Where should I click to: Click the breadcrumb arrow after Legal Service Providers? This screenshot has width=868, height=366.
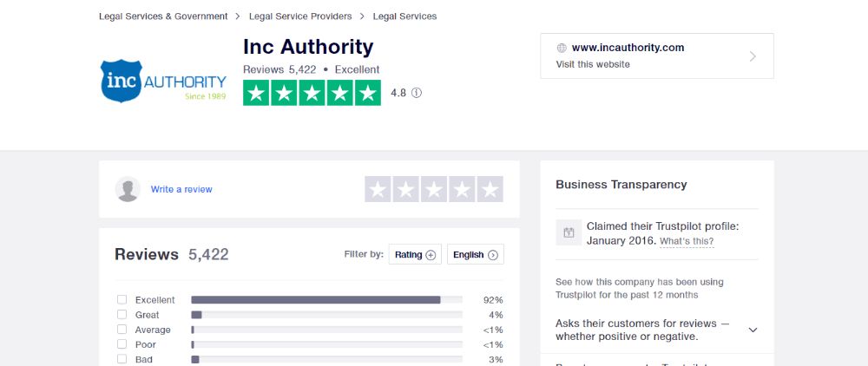pyautogui.click(x=362, y=16)
